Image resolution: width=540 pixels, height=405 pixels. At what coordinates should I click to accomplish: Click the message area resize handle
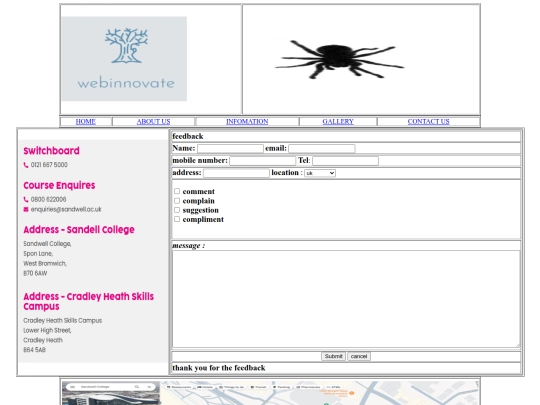(x=517, y=345)
